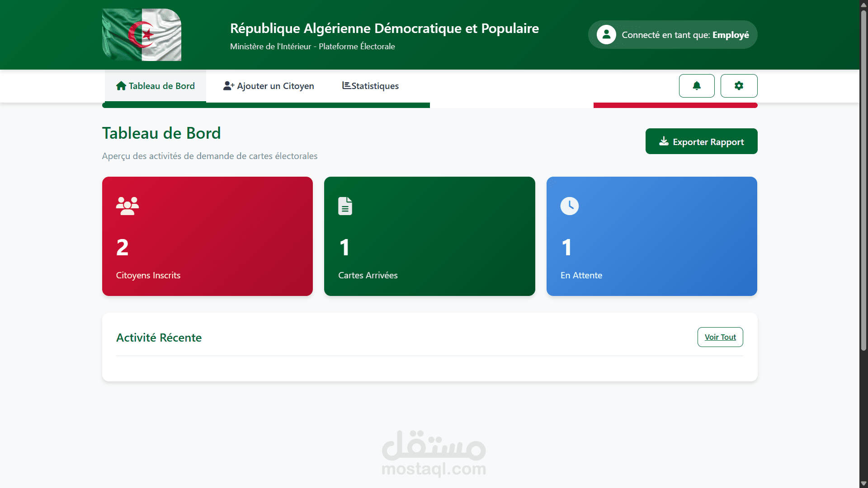Click the 'Activité Récente' heading

point(159,338)
